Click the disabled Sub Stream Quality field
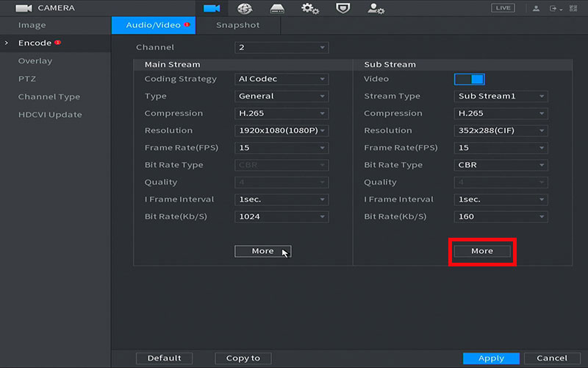 coord(501,183)
